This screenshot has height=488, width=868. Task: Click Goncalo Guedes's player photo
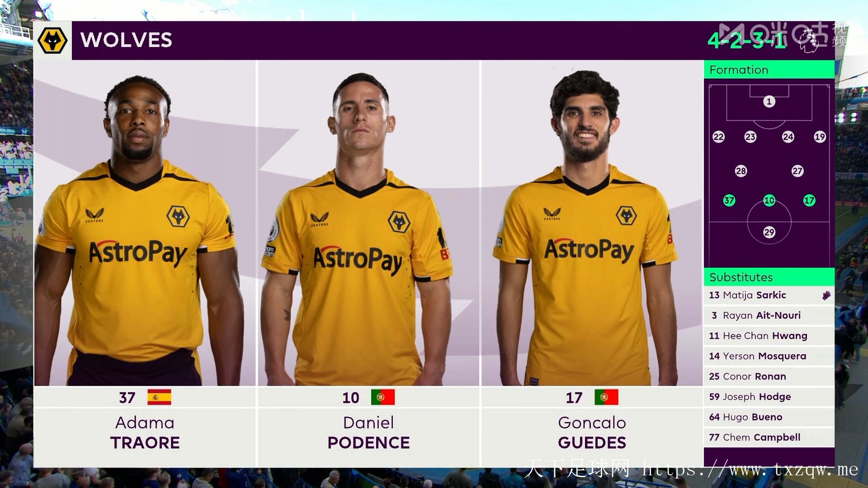[592, 223]
